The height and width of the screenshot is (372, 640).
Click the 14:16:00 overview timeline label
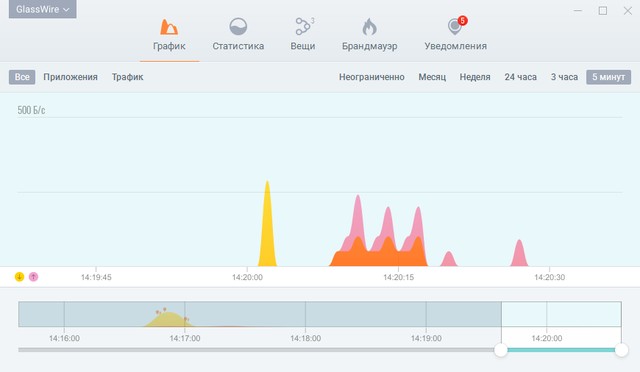[64, 338]
